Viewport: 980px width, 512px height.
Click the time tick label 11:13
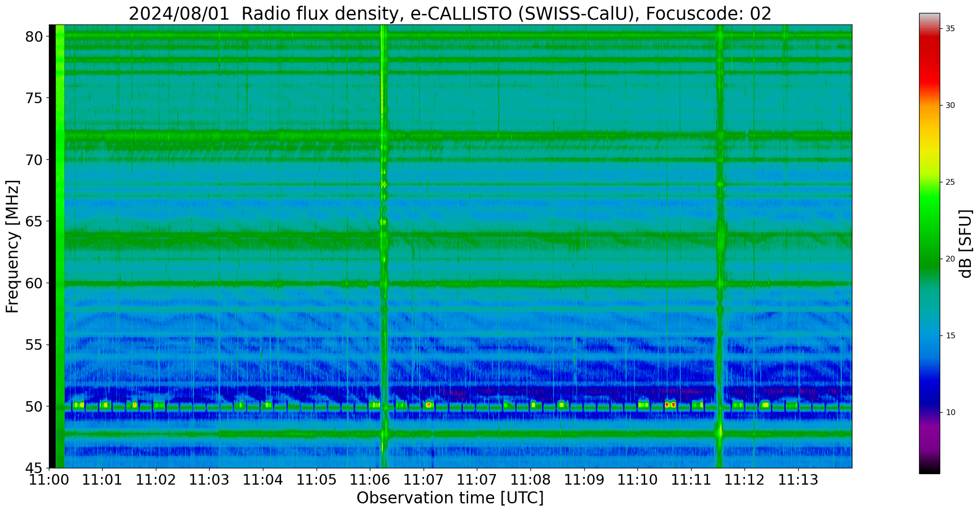[x=798, y=480]
